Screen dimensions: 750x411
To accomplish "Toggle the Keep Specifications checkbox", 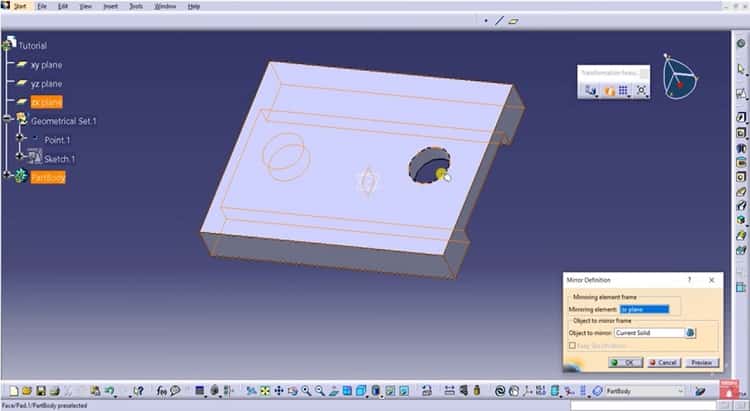I will [571, 345].
